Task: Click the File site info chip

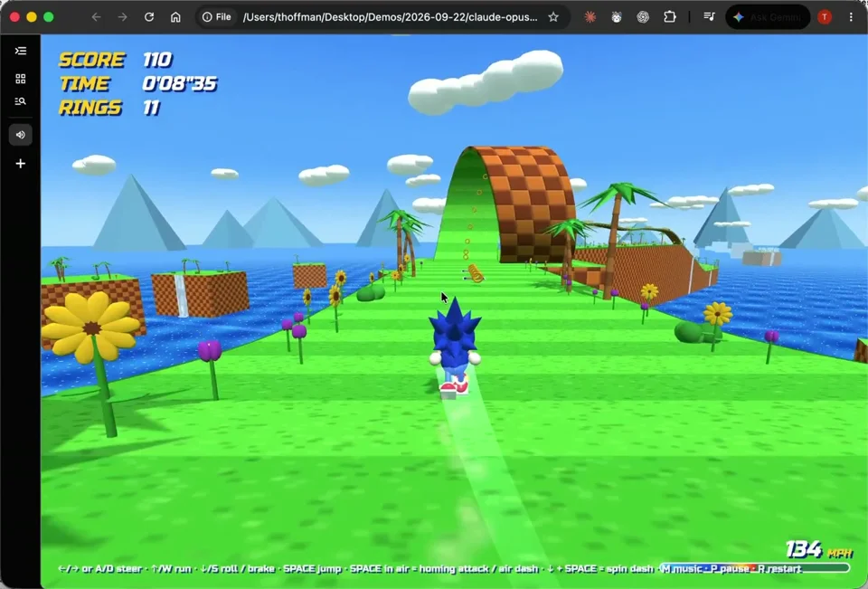Action: click(x=217, y=17)
